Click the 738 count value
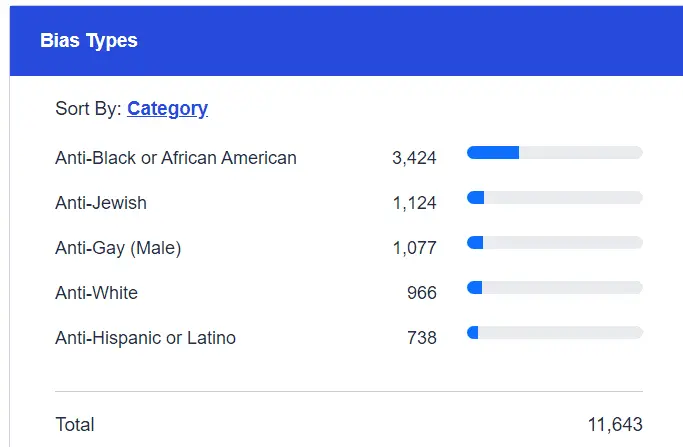 click(x=421, y=338)
